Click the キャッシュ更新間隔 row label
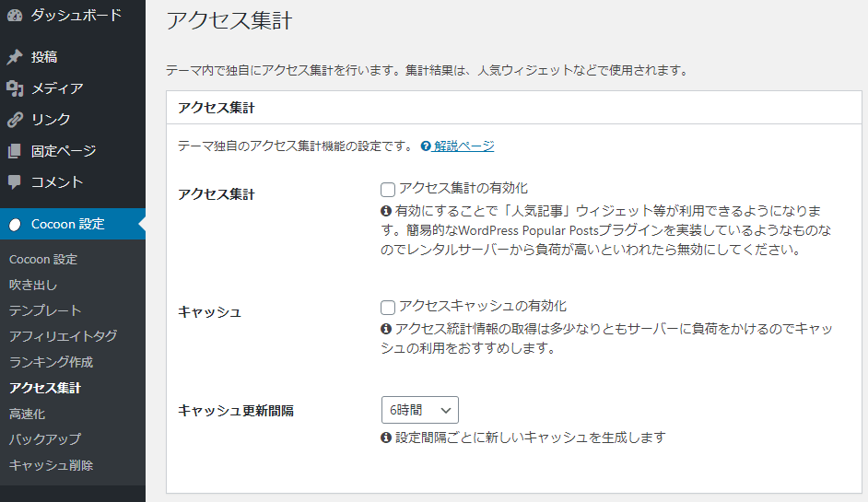Screen dimensions: 868x502 click(236, 411)
